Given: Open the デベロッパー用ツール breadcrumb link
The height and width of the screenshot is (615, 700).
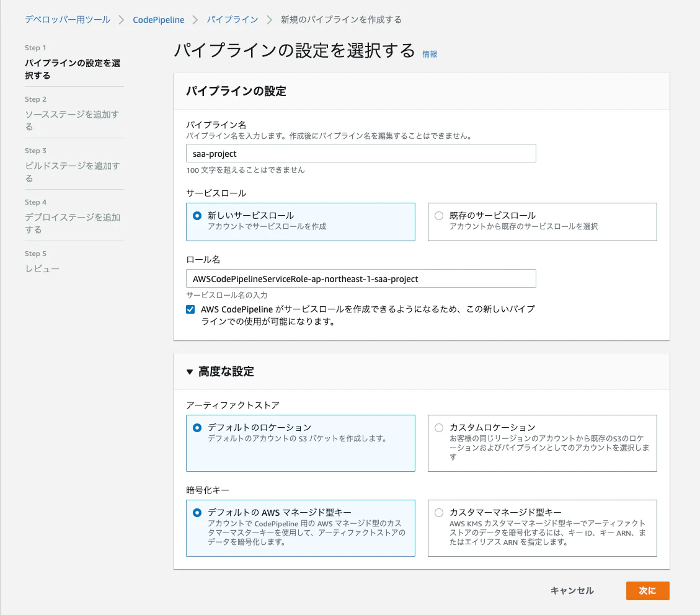Looking at the screenshot, I should pos(68,20).
